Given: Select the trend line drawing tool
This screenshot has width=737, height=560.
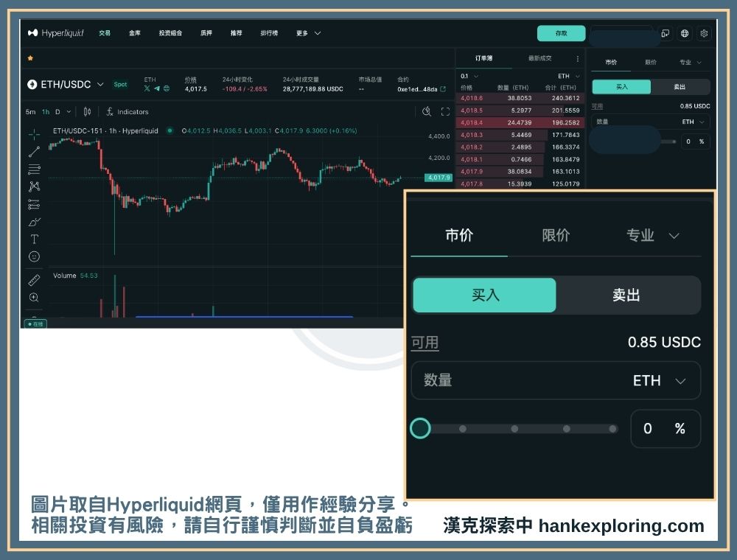Looking at the screenshot, I should [x=34, y=152].
